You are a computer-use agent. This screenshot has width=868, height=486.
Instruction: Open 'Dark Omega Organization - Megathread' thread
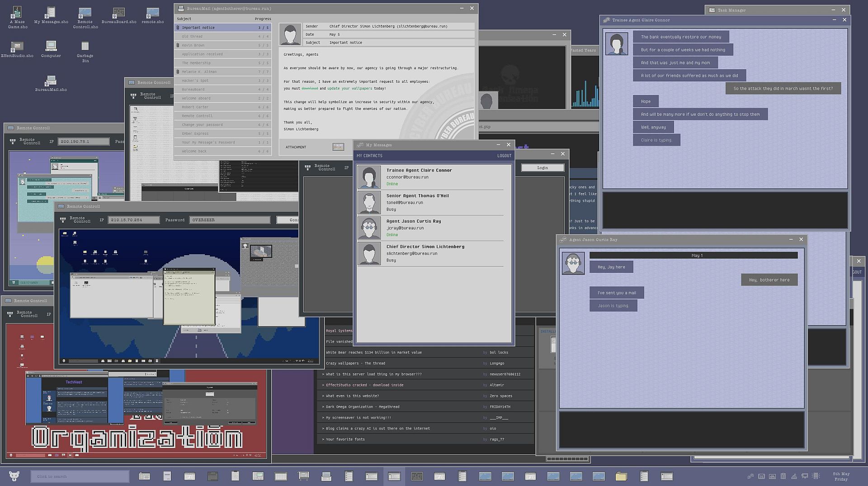coord(425,406)
